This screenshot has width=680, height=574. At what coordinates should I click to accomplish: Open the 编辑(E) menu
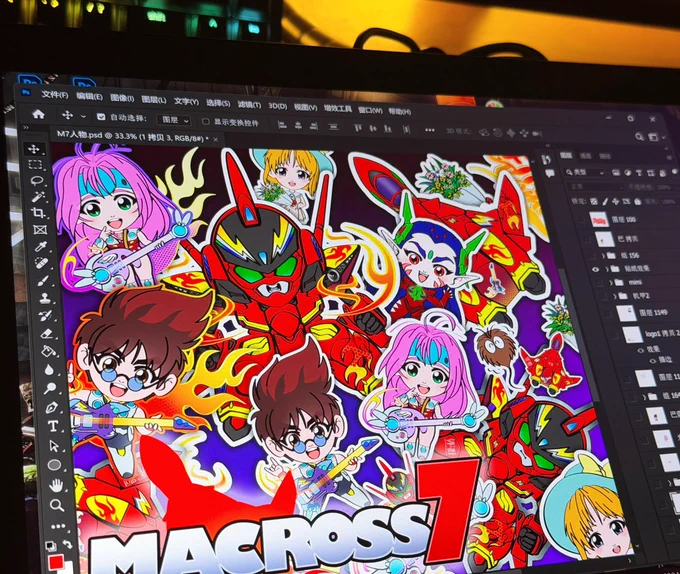click(x=89, y=96)
